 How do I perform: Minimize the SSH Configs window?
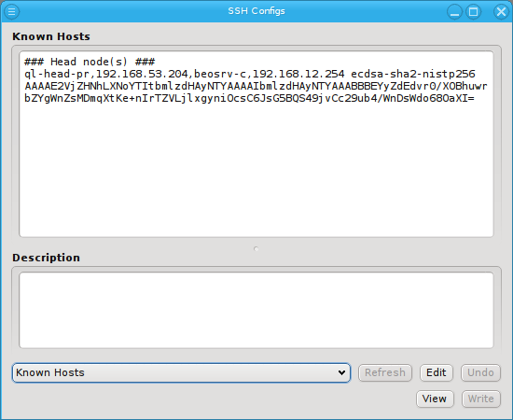(454, 12)
